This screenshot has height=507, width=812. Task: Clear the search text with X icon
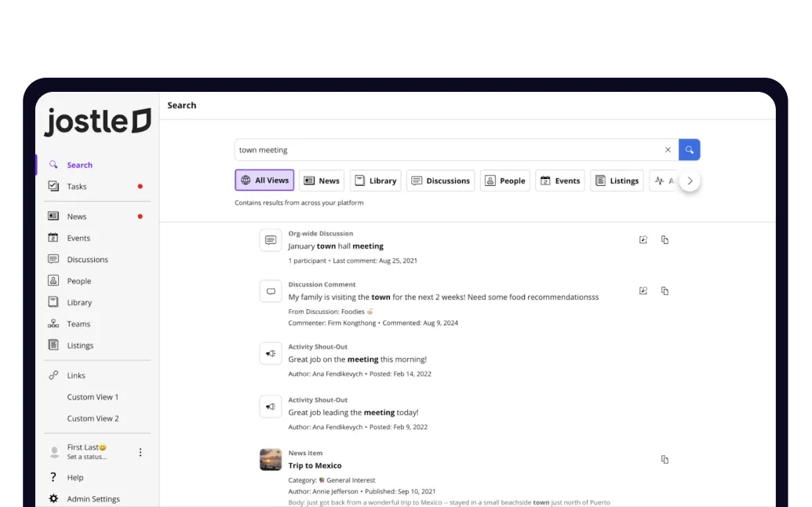pyautogui.click(x=668, y=150)
